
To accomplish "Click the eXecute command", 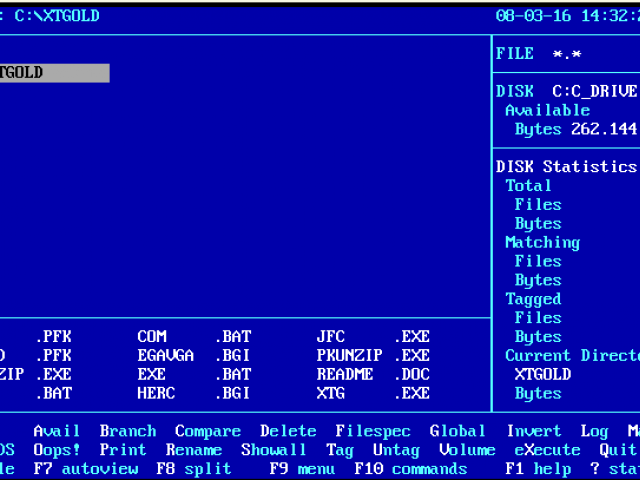I will tap(547, 450).
